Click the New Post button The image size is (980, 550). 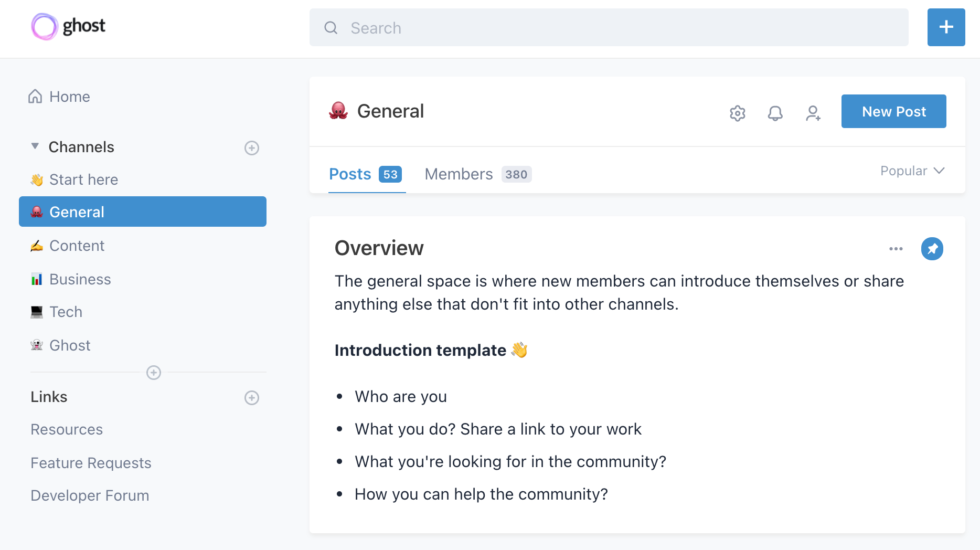(893, 111)
